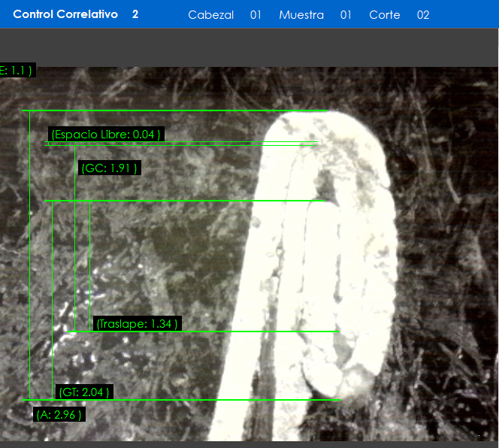This screenshot has width=499, height=448.
Task: Click the topmost green horizontal measurement line
Action: pyautogui.click(x=174, y=110)
